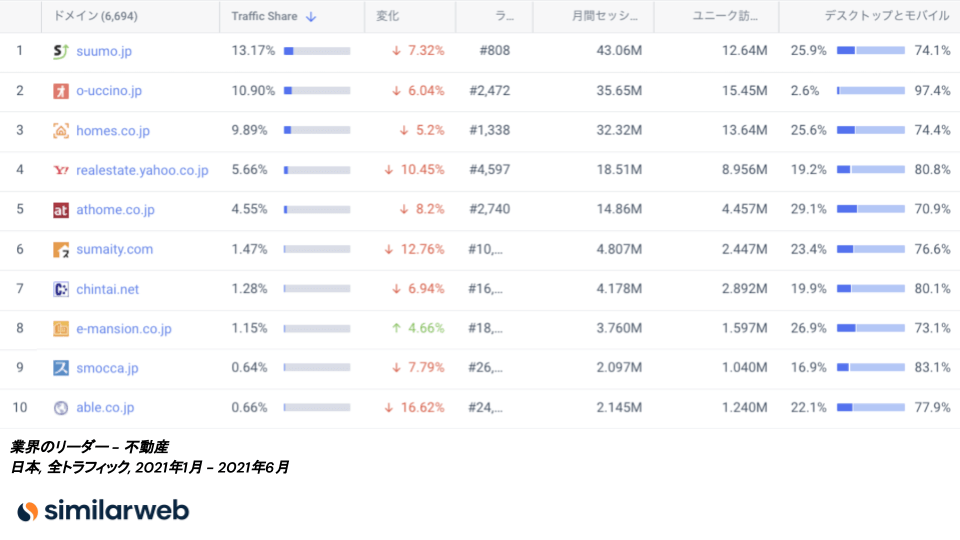Screen dimensions: 960x540
Task: Click the smocca.jp favicon icon
Action: coord(60,368)
